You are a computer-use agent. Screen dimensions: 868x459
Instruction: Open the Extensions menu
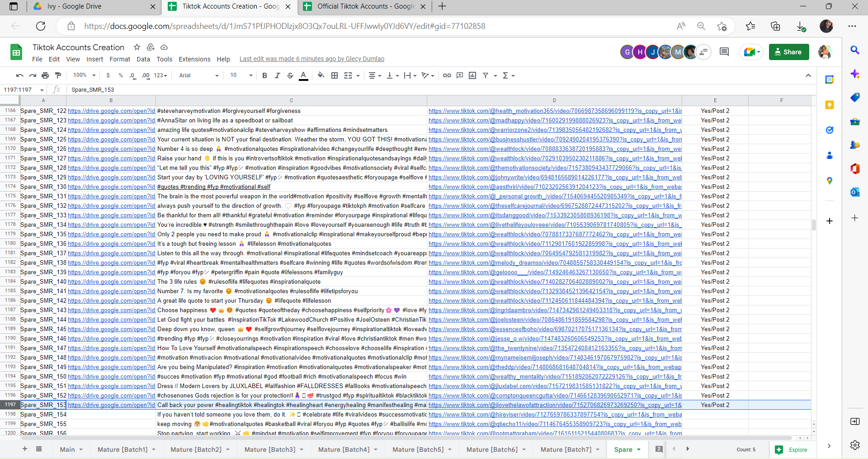tap(194, 59)
